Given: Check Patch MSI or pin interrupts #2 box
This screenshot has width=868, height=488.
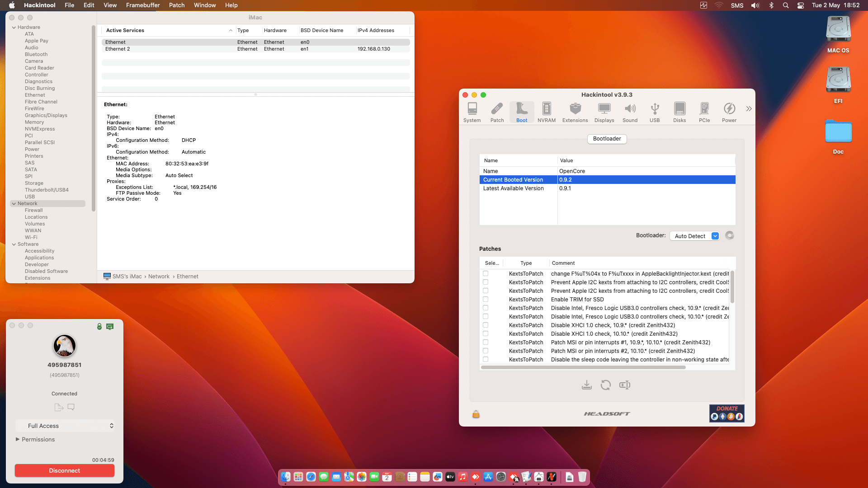Looking at the screenshot, I should [x=486, y=351].
